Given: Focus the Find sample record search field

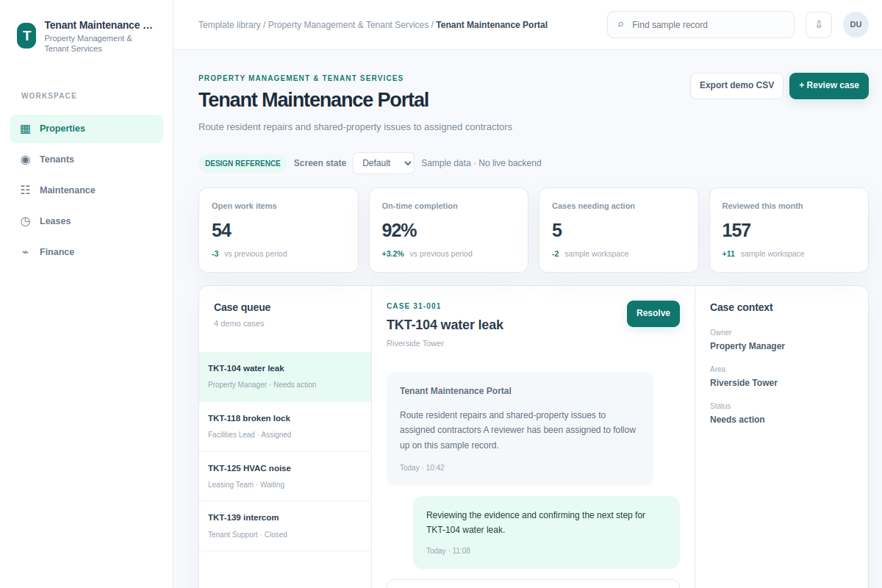Looking at the screenshot, I should click(700, 24).
